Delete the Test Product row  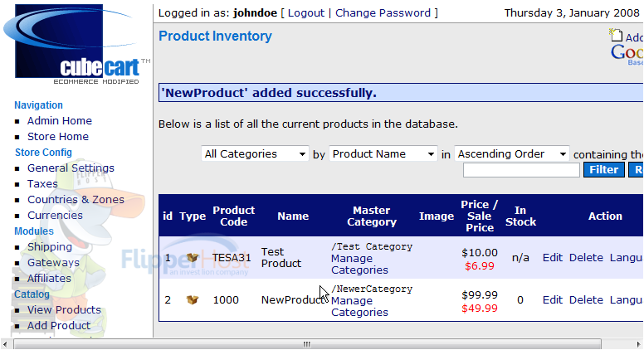click(x=586, y=258)
